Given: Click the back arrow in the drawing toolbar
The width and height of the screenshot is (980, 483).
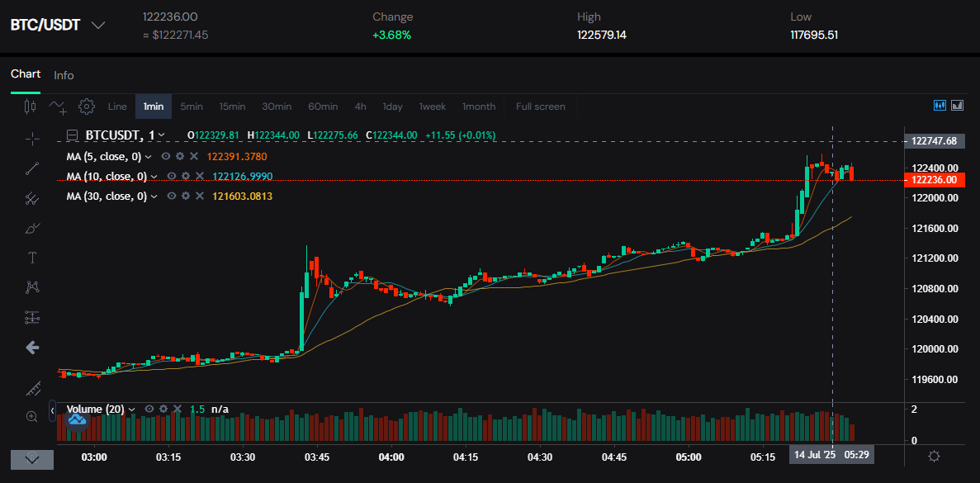Looking at the screenshot, I should tap(32, 348).
